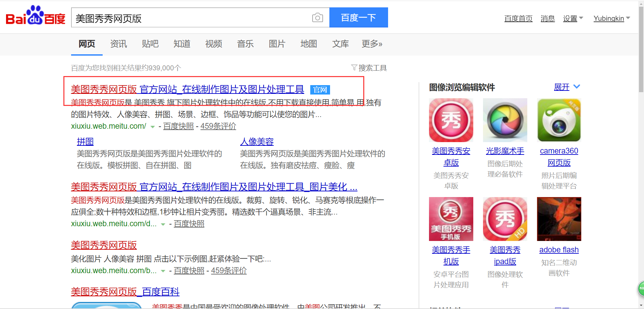Expand arrow next to xiuxiu.web.meitu.com/b... URL
The image size is (644, 309).
(x=163, y=271)
